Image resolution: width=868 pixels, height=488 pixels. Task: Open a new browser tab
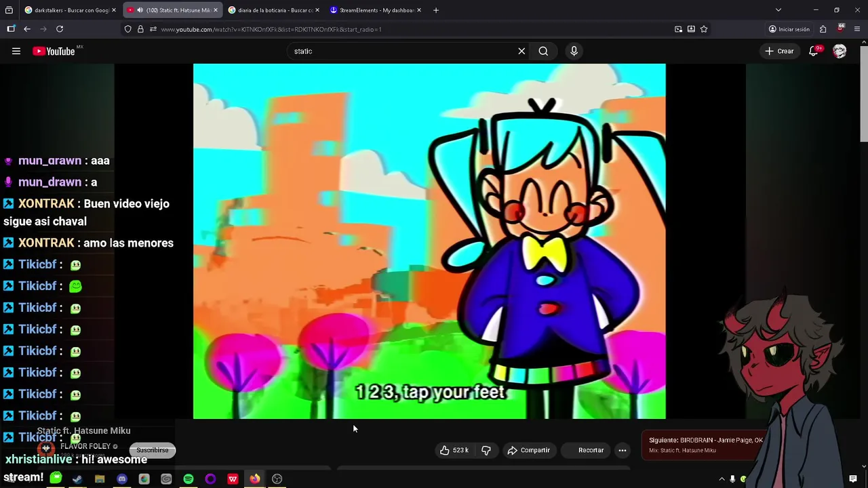coord(436,10)
